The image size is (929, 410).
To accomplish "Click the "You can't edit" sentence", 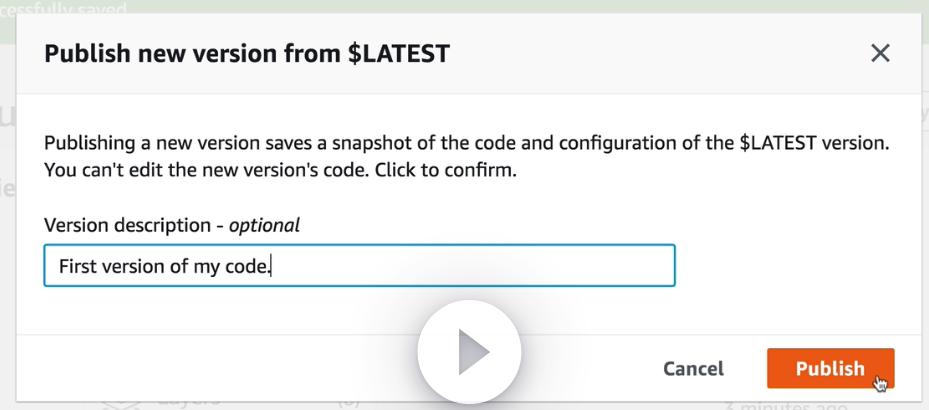I will click(110, 170).
